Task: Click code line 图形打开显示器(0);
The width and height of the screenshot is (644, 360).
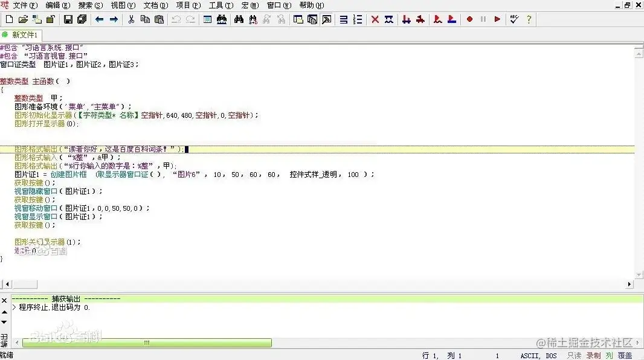Action: [47, 124]
